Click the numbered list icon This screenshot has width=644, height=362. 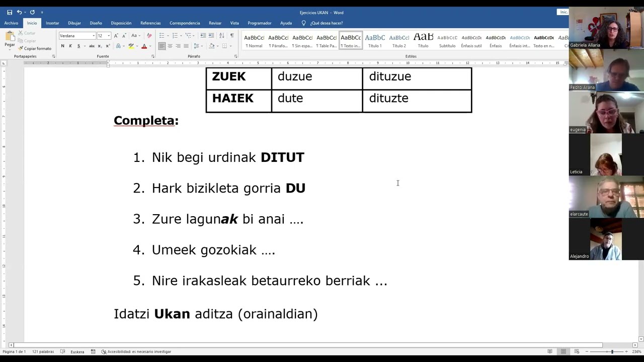click(175, 36)
